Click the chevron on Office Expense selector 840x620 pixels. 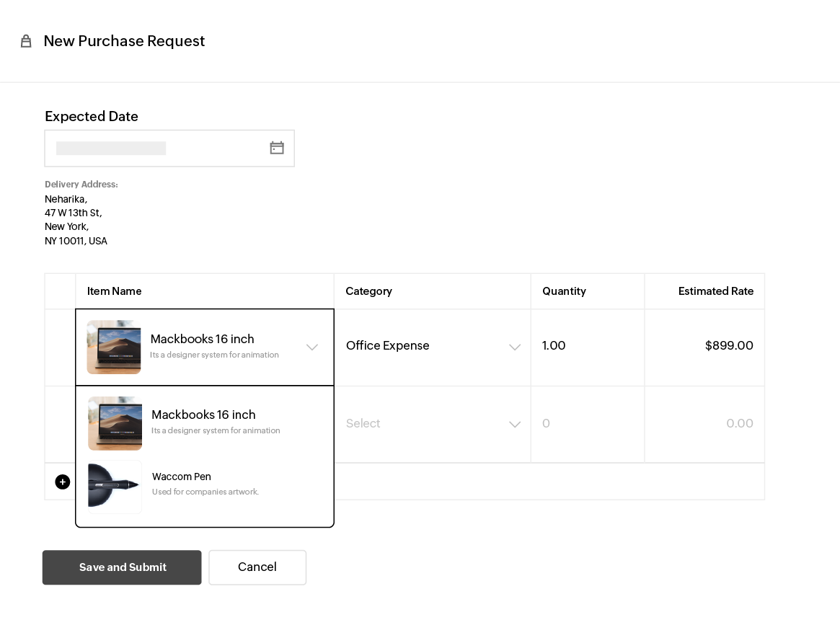coord(515,347)
